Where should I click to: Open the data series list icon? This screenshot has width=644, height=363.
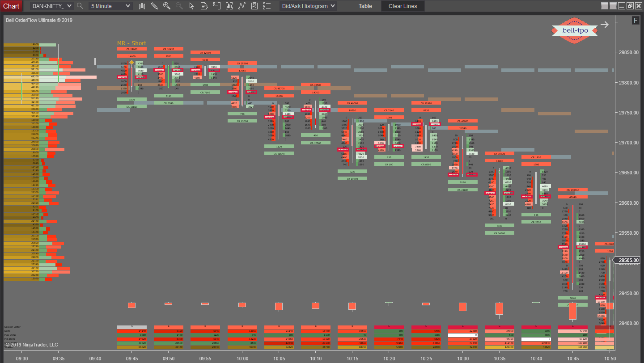click(267, 6)
